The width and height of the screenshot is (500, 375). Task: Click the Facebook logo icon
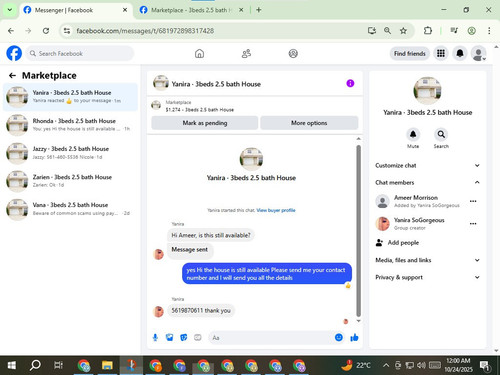point(14,53)
